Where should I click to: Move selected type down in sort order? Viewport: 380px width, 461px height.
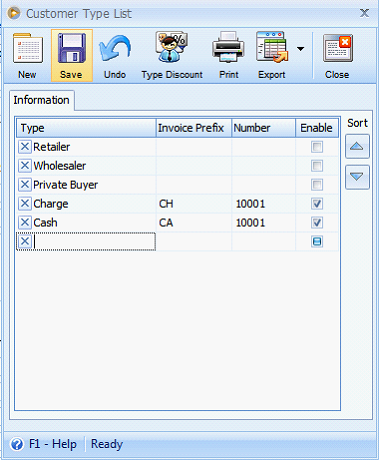[x=357, y=177]
